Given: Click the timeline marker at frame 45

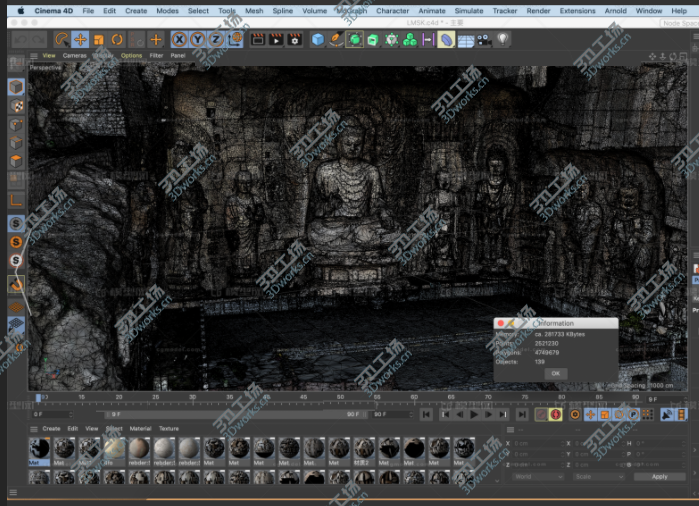Looking at the screenshot, I should 303,397.
